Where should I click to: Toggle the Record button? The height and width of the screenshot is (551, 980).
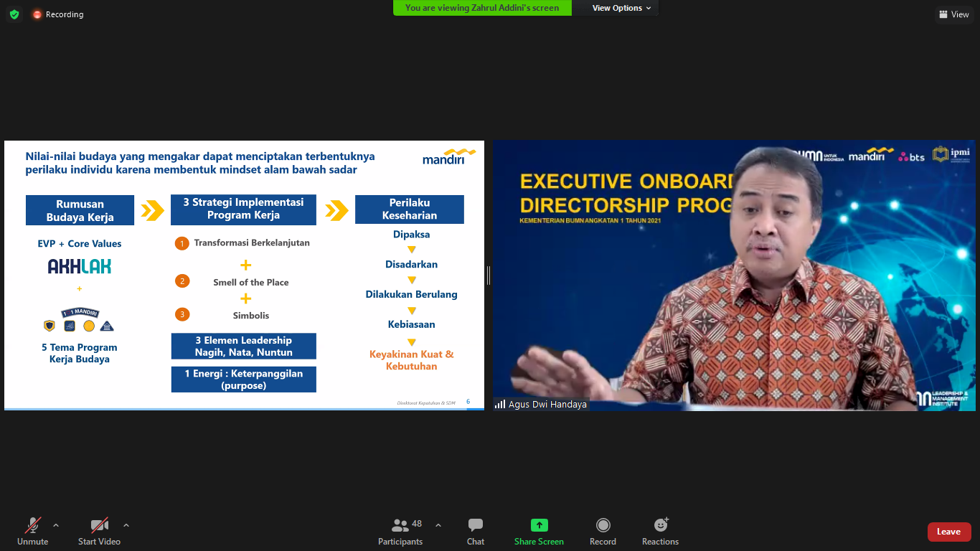[x=603, y=530]
